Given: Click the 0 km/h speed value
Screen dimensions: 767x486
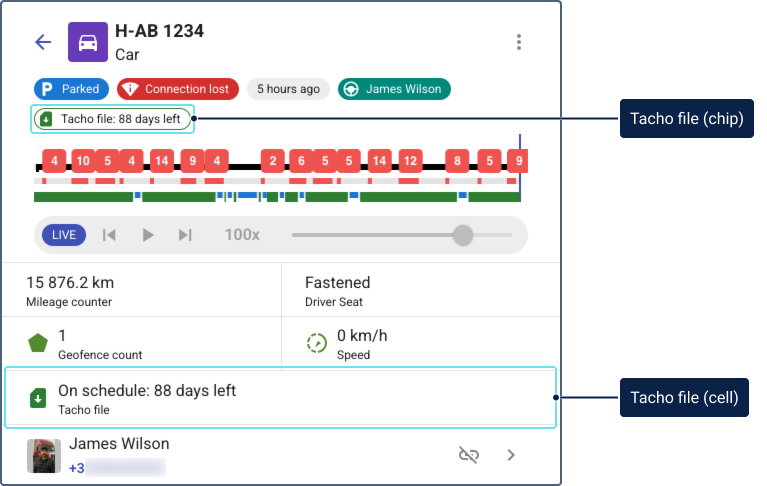Looking at the screenshot, I should [x=362, y=336].
